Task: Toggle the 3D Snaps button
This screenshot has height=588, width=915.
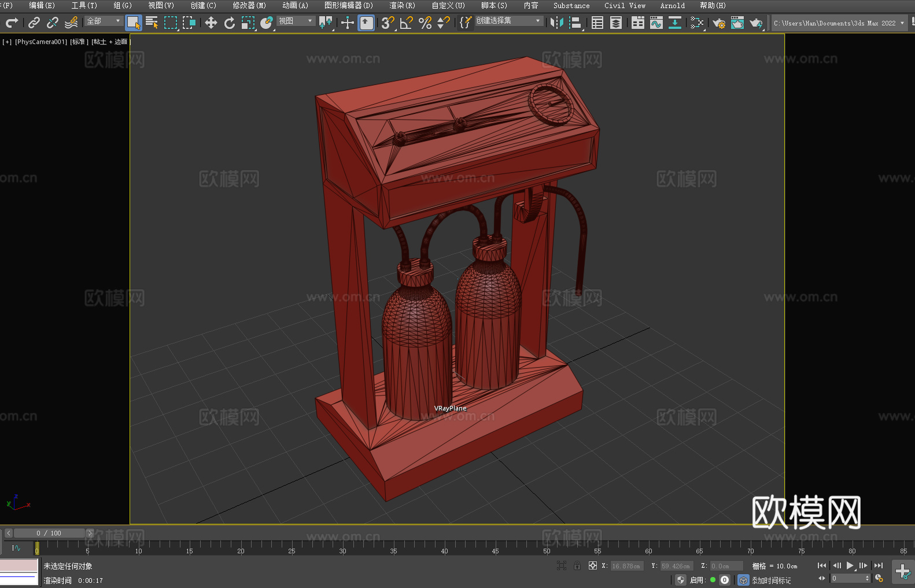Action: point(388,23)
